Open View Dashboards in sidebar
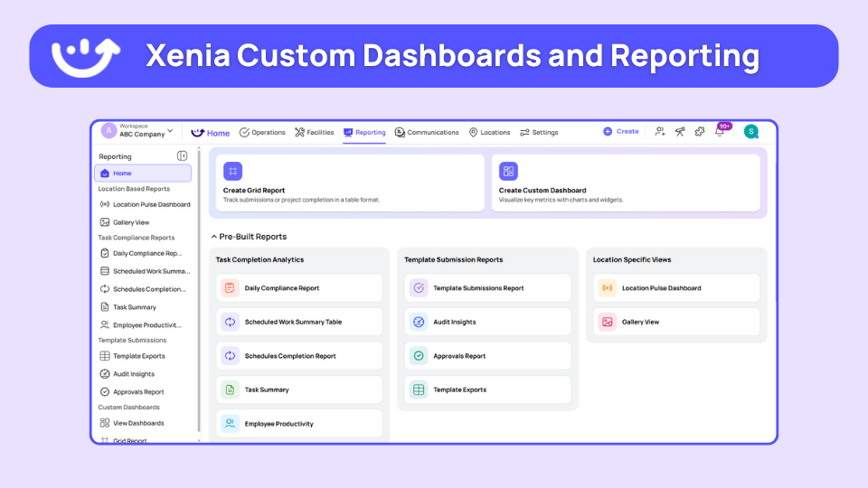Screen dimensions: 868x488 pos(132,423)
